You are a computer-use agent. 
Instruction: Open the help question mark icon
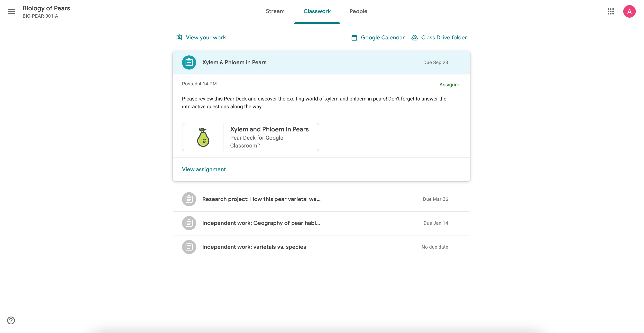point(11,320)
